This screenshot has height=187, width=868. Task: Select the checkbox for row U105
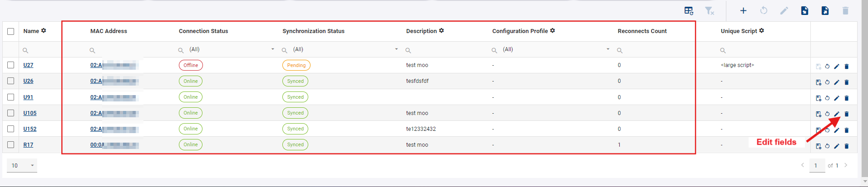11,113
